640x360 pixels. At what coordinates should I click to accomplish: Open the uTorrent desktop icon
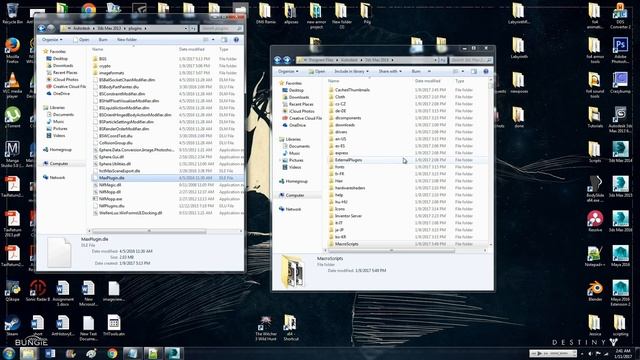tap(12, 118)
